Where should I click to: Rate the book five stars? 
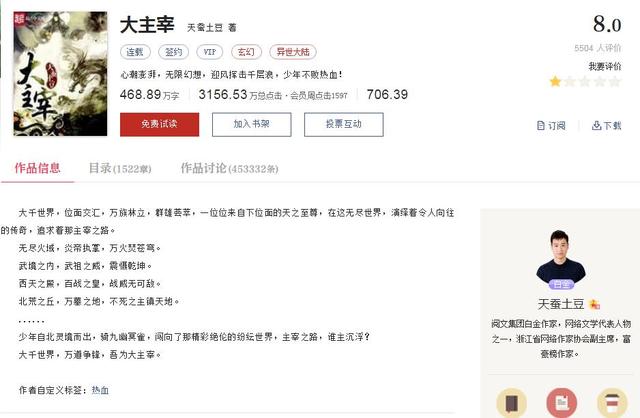615,82
